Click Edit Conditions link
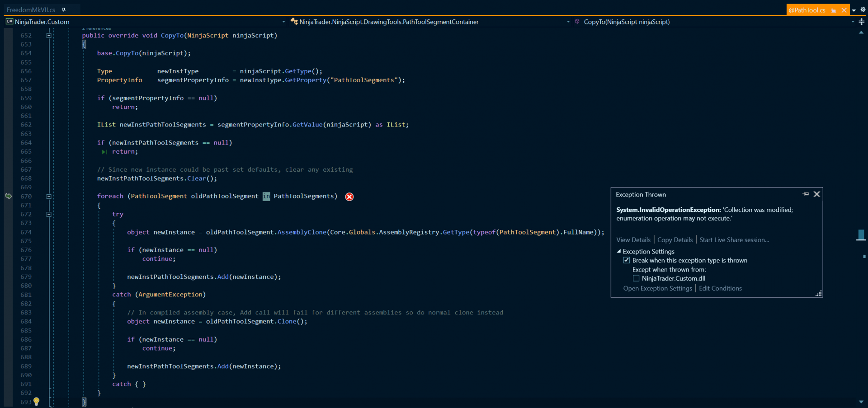The image size is (868, 408). click(x=721, y=288)
